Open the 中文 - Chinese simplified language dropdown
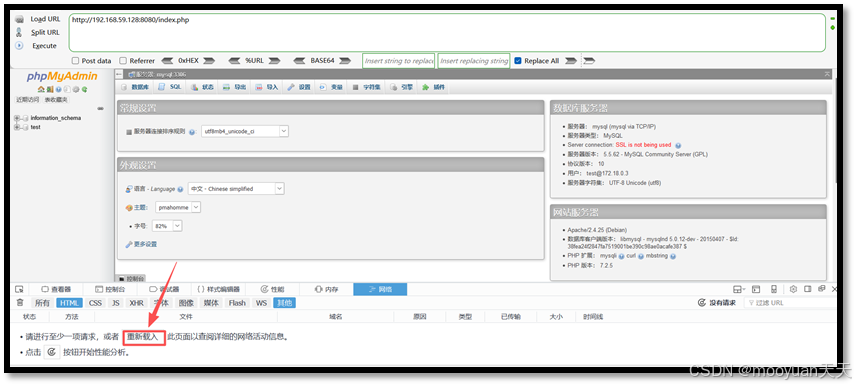The width and height of the screenshot is (856, 386). point(236,189)
